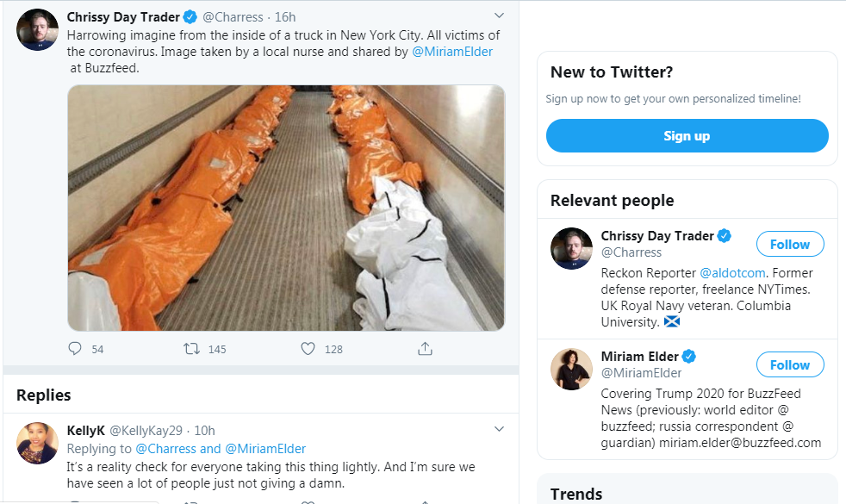The image size is (846, 504).
Task: Click the reply icon under Chrissy's tweet
Action: [x=75, y=349]
